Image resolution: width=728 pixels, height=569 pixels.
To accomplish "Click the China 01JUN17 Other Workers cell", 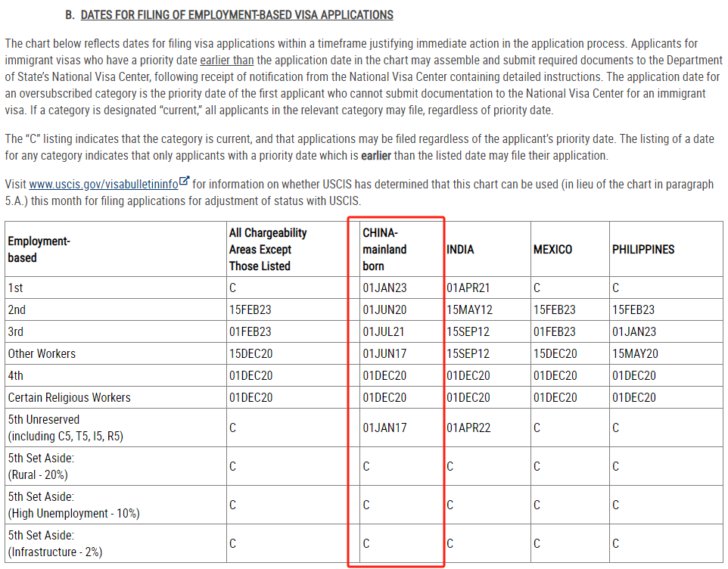I will (x=384, y=354).
